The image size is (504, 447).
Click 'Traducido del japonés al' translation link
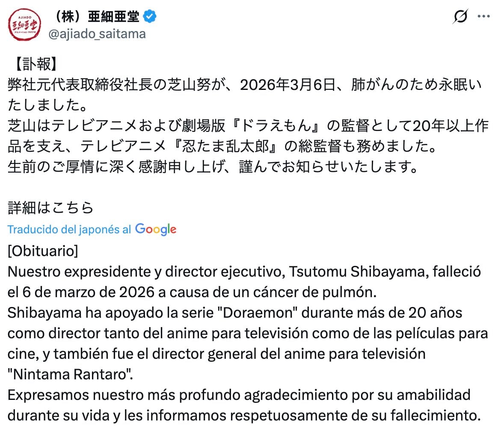68,229
